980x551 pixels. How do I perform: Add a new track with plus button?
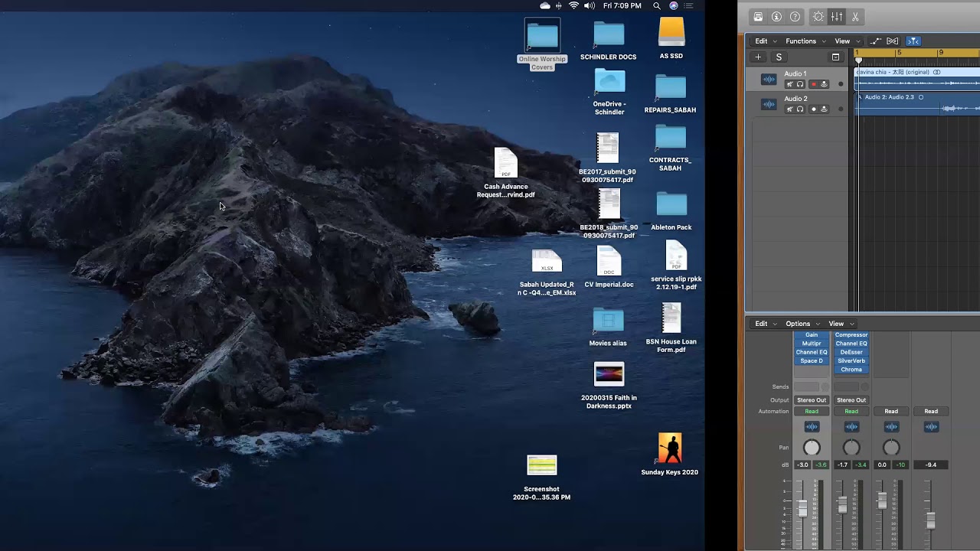click(758, 57)
